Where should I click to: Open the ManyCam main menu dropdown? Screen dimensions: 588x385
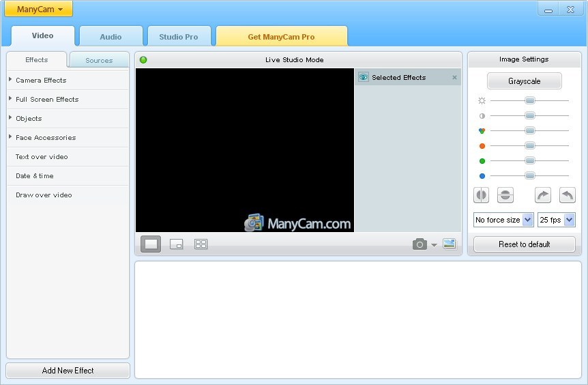point(39,9)
